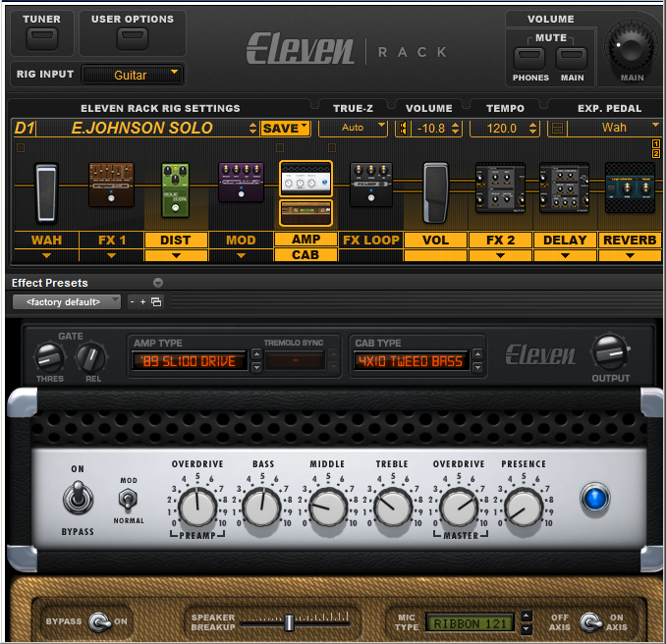Select the amp head icon in chain
The image size is (666, 644).
305,179
